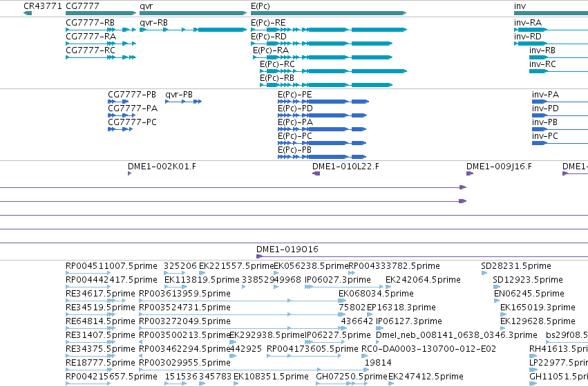Open transcript inv-RA

tap(528, 23)
